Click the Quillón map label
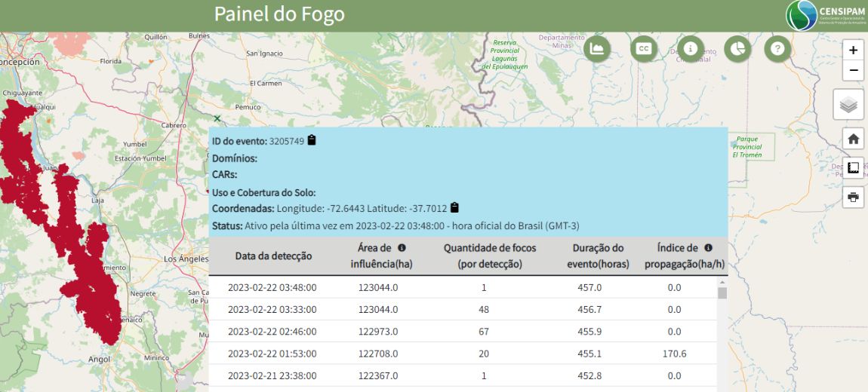The image size is (868, 392). [155, 37]
